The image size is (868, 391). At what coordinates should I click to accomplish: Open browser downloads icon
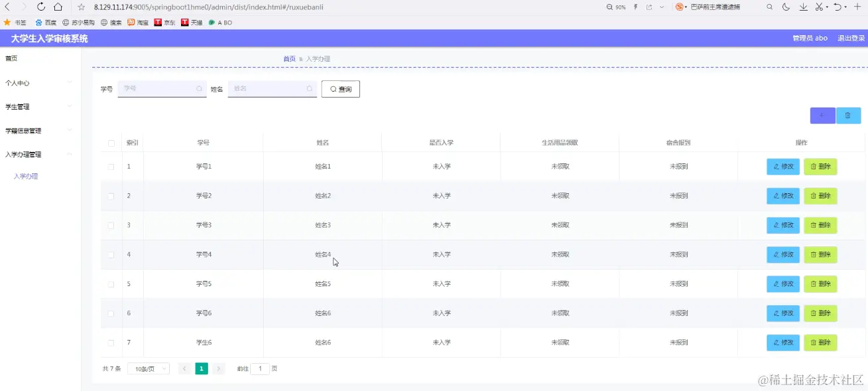click(803, 7)
